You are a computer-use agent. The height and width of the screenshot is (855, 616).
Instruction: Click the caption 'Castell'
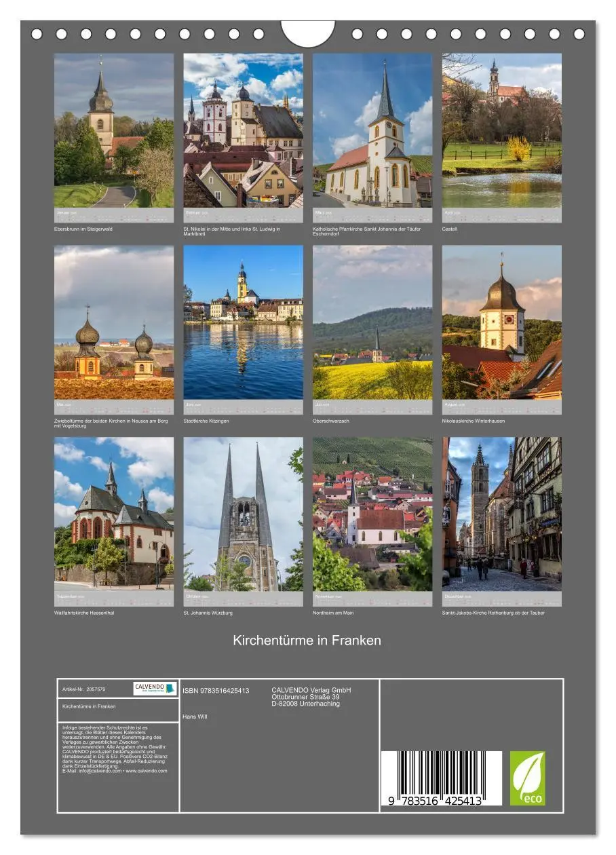450,229
